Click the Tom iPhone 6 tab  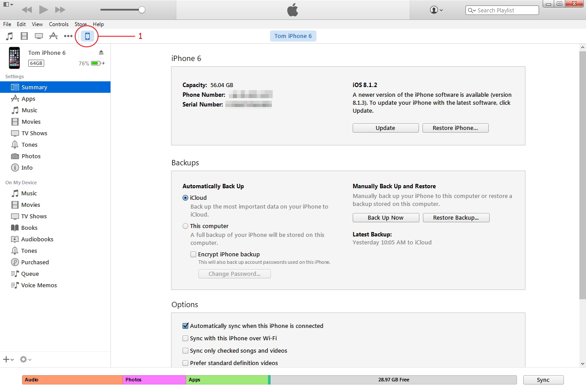pos(293,36)
